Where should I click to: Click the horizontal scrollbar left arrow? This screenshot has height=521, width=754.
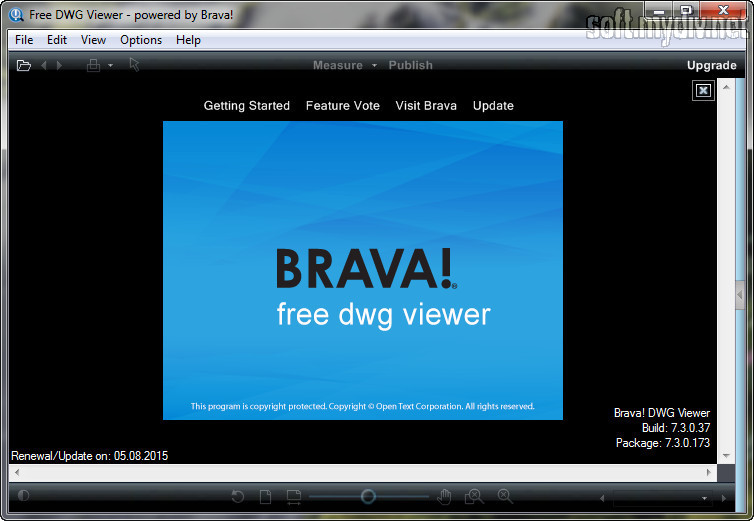(17, 472)
